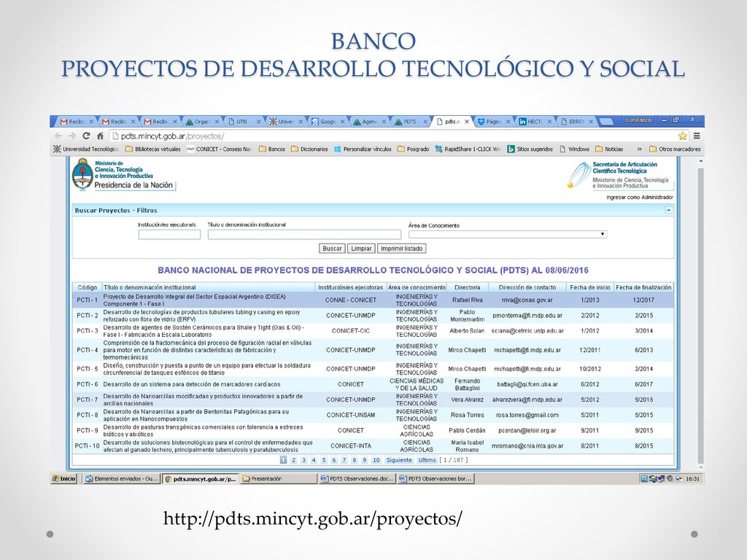Click the system tray clock 16:31

click(693, 478)
